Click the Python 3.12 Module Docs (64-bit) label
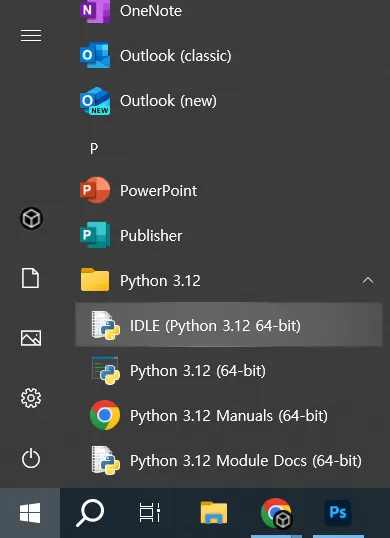The image size is (390, 538). point(246,461)
